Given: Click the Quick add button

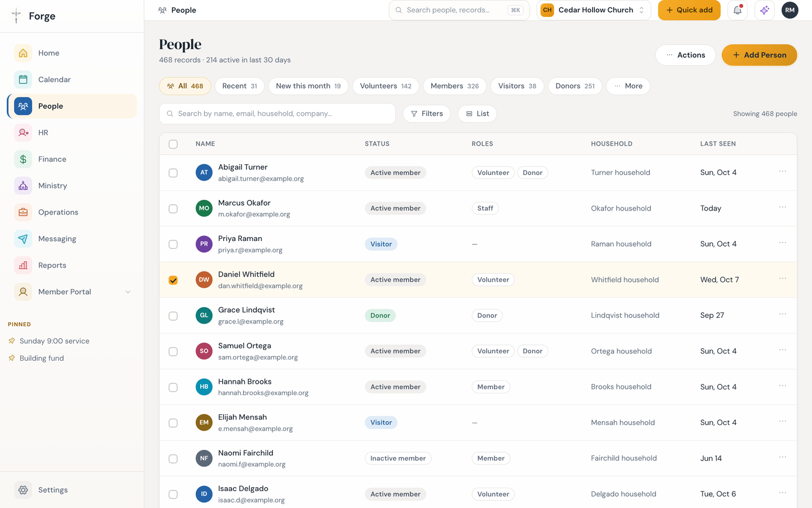Looking at the screenshot, I should click(x=689, y=10).
